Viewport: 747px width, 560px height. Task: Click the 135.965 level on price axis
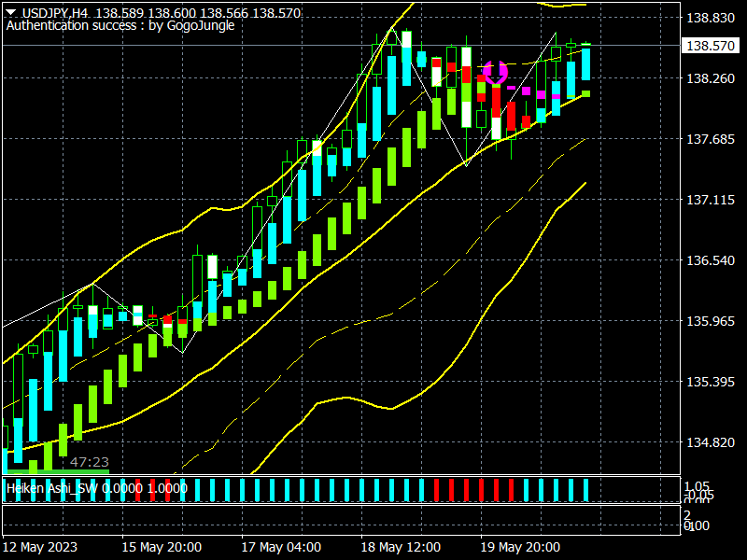[710, 321]
